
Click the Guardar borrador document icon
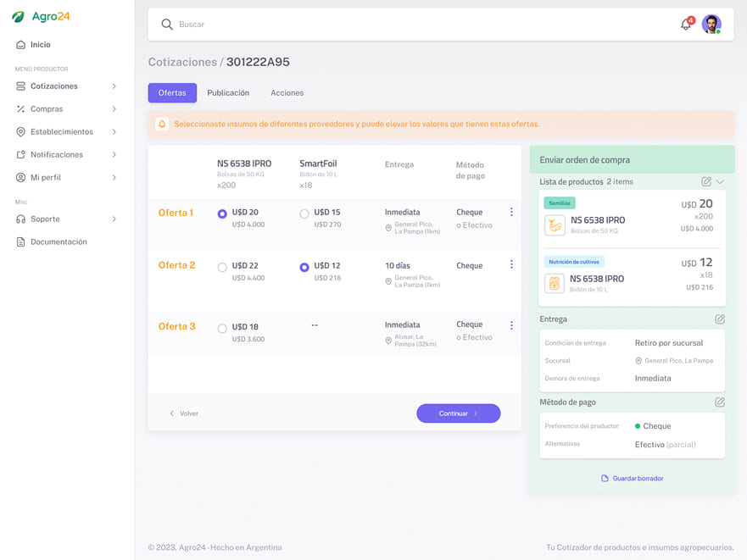(x=605, y=478)
